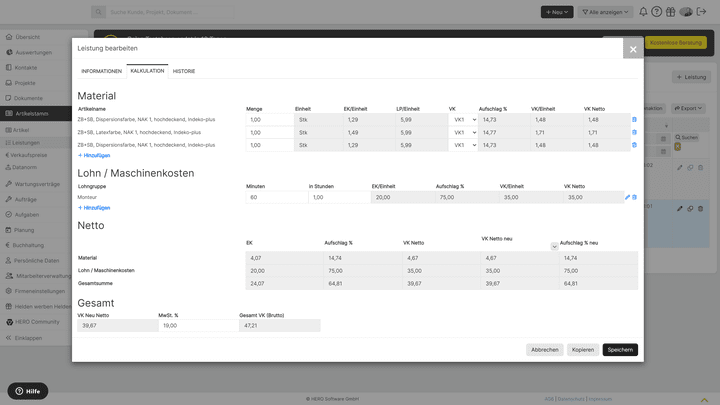Open the notifications bell

point(642,12)
